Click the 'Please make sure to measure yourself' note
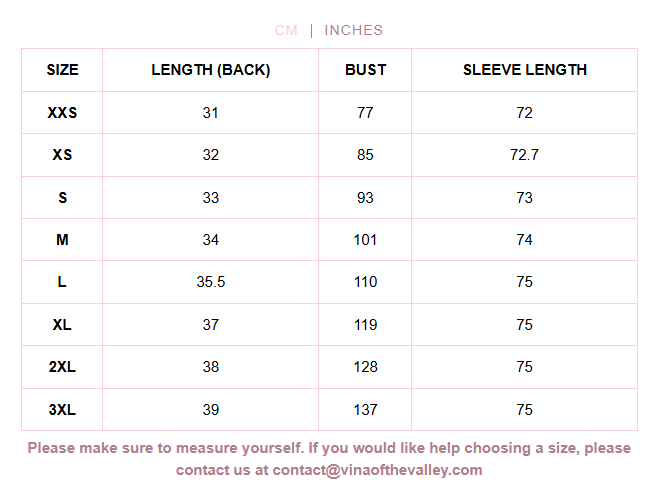658x492 pixels. point(329,459)
